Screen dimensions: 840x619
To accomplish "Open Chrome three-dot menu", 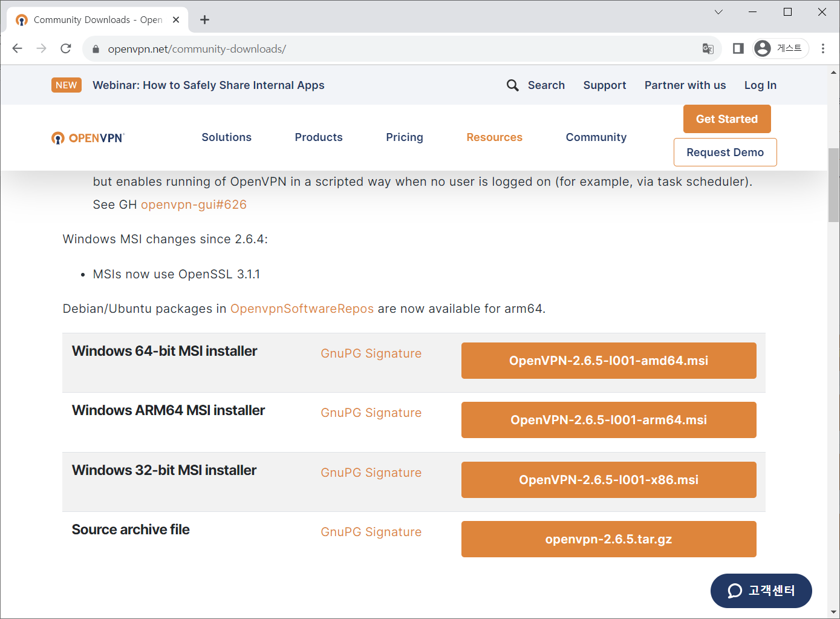I will (x=823, y=48).
